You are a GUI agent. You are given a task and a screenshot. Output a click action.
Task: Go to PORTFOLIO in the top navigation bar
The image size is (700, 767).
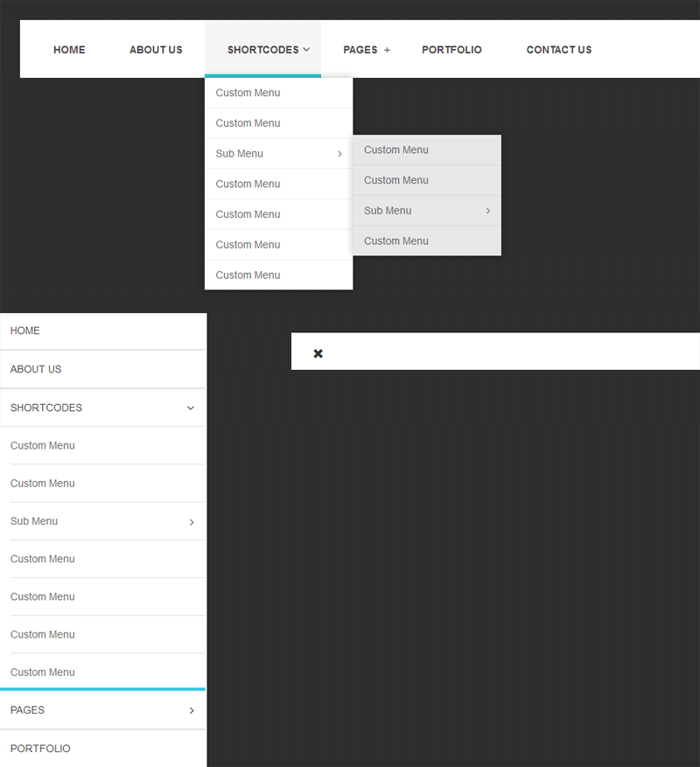451,50
